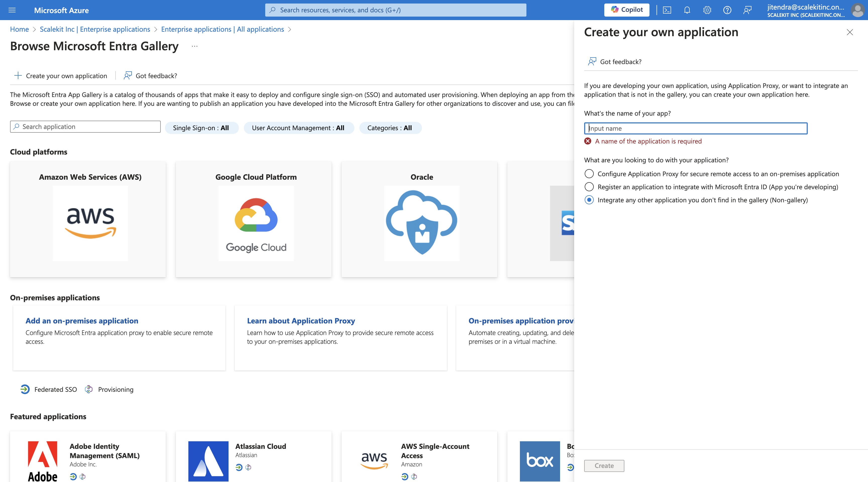Open the Single Sign-on filter
Image resolution: width=868 pixels, height=482 pixels.
(201, 128)
